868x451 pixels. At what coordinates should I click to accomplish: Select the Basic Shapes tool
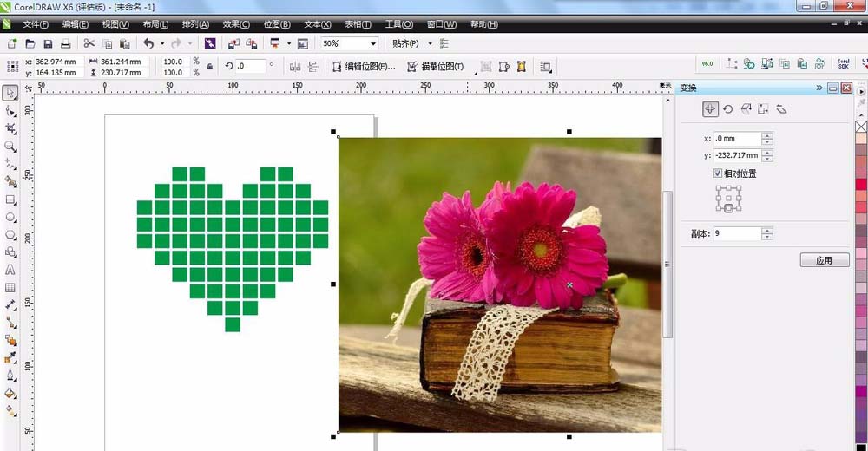click(10, 252)
